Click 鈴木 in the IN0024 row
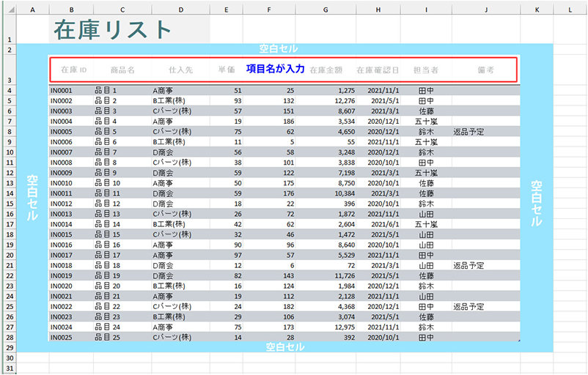Viewport: 588px width, 375px height. 426,327
